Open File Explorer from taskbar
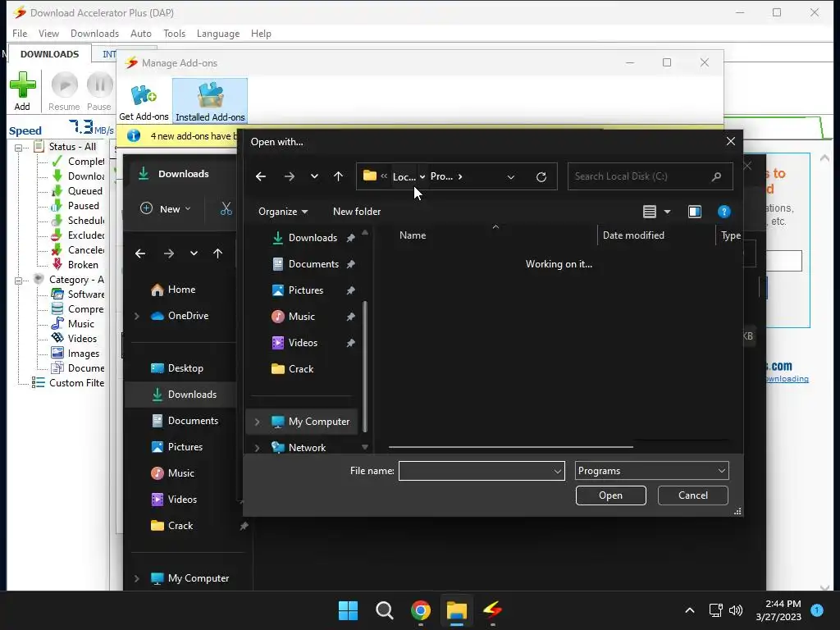 click(457, 610)
